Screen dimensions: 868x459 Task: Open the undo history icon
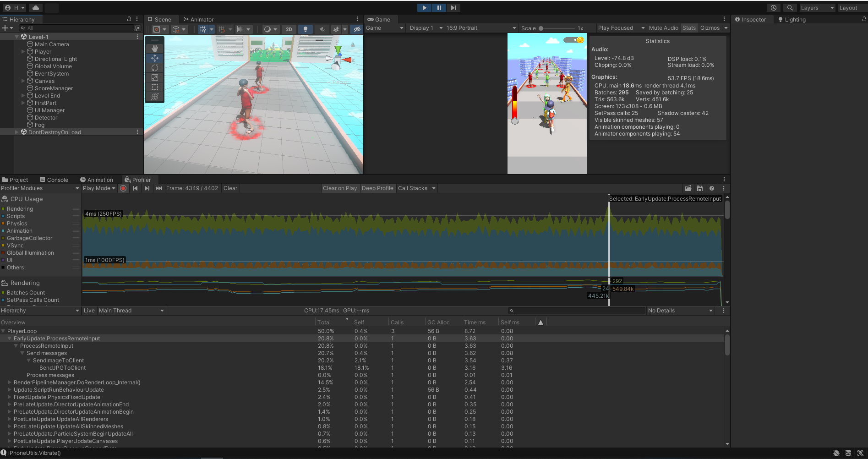pos(774,8)
